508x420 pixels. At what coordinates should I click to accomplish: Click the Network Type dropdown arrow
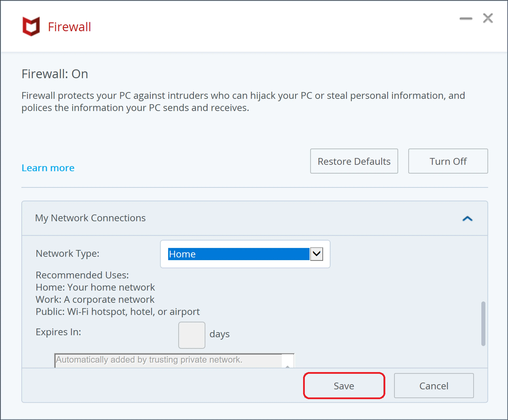coord(316,254)
